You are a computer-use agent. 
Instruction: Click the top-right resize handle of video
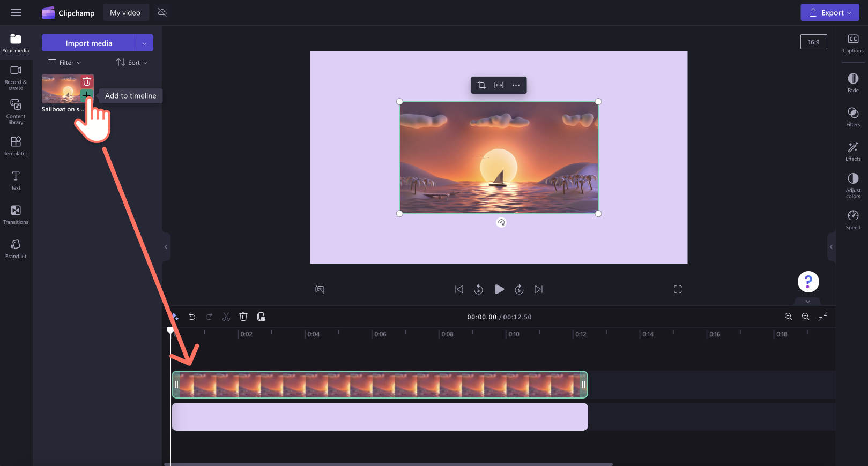point(598,102)
